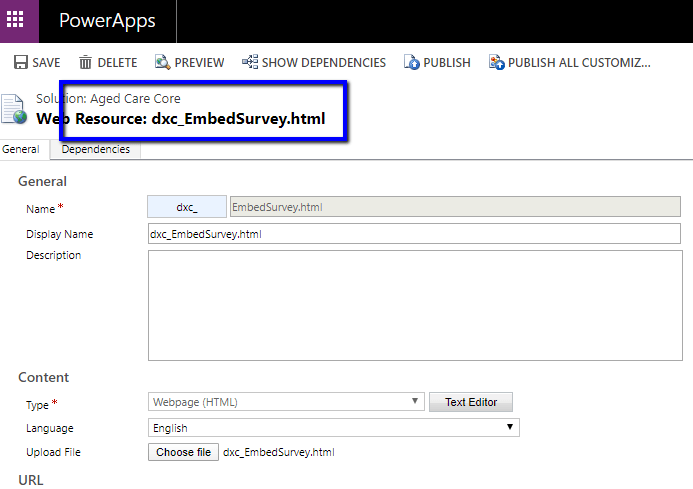Click the dxc_ prefix field

click(187, 207)
